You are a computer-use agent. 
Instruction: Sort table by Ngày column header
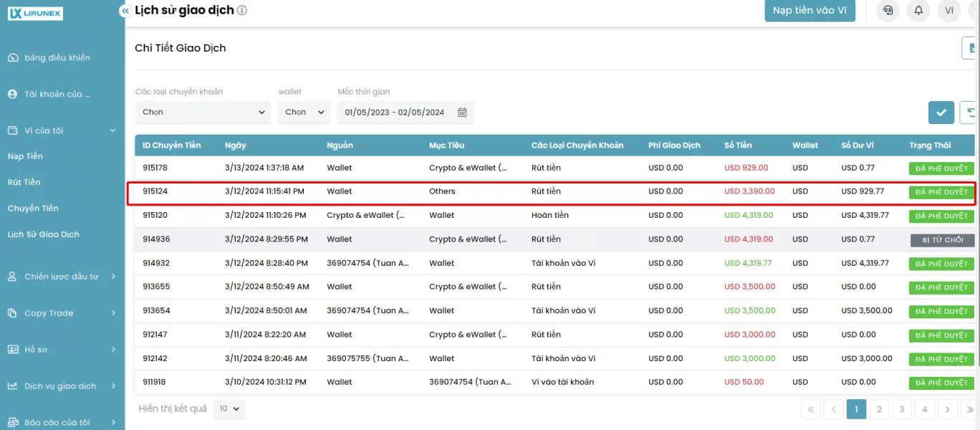(236, 145)
